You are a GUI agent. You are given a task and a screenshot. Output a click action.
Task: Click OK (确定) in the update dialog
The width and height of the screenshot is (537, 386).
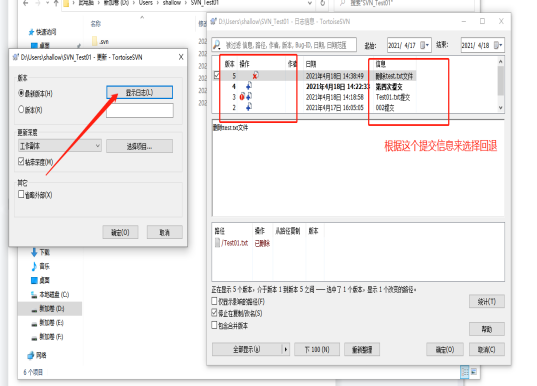(120, 232)
